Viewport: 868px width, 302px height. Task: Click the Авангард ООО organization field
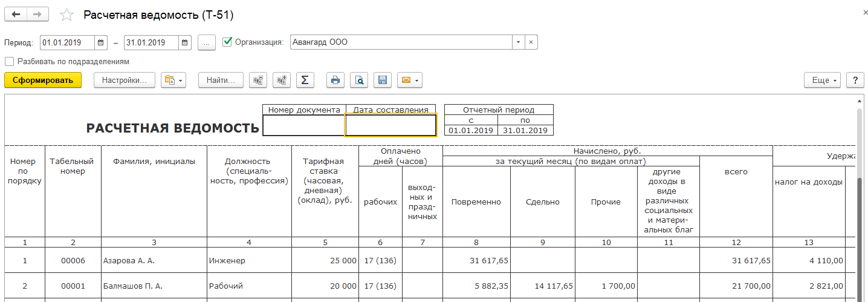[x=401, y=42]
